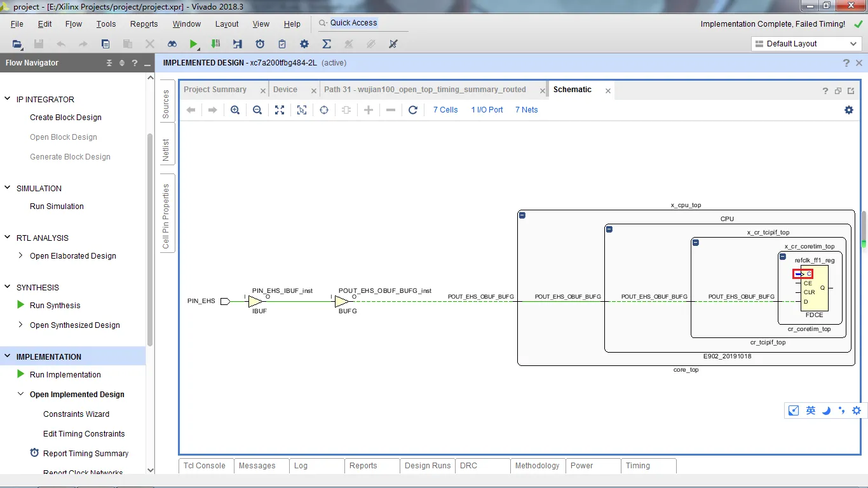Expand Open Elaborated Design
This screenshot has width=868, height=488.
[21, 255]
